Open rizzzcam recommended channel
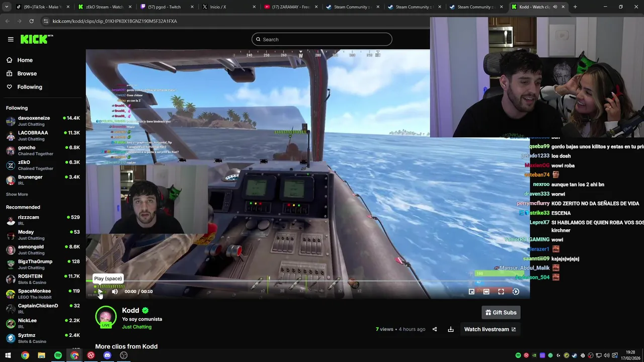Image resolution: width=644 pixels, height=362 pixels. 43,220
